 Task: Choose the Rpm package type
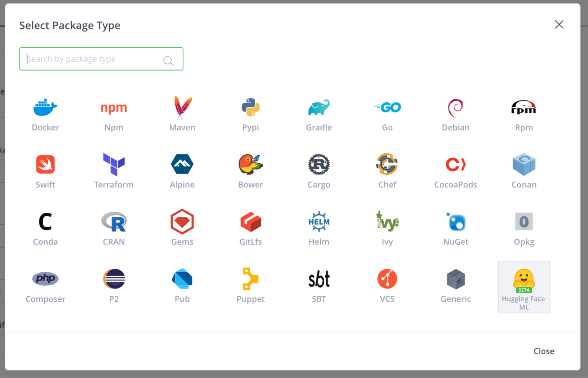pos(524,115)
